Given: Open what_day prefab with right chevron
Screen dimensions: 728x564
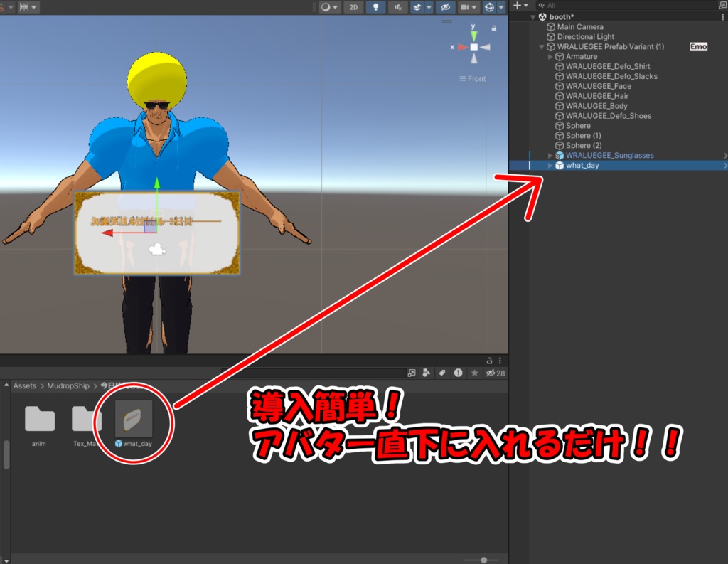Looking at the screenshot, I should [x=724, y=166].
